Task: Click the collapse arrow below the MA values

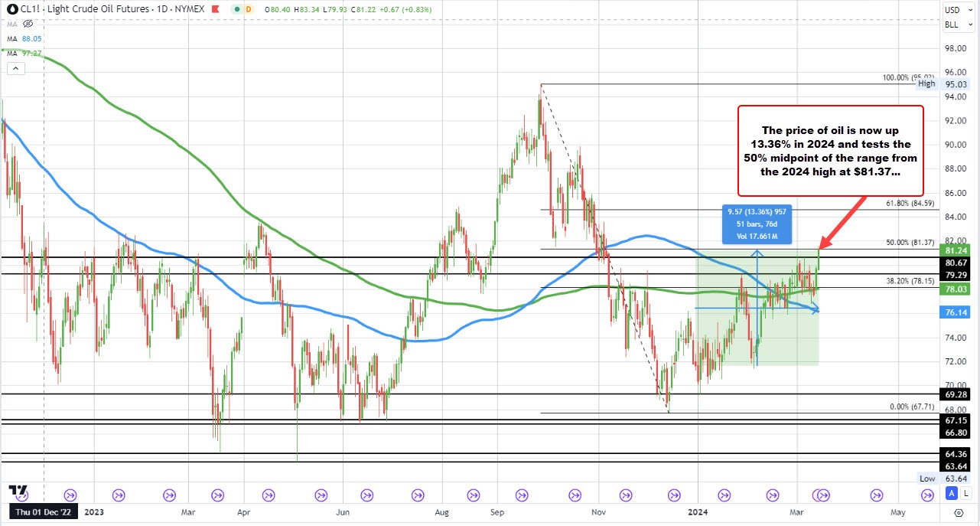Action: pyautogui.click(x=16, y=68)
